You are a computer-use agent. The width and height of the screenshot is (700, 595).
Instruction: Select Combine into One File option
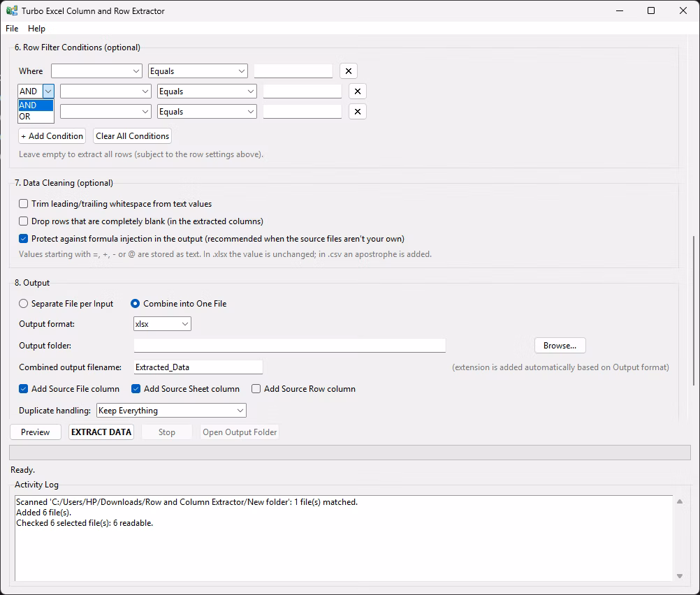(x=135, y=304)
